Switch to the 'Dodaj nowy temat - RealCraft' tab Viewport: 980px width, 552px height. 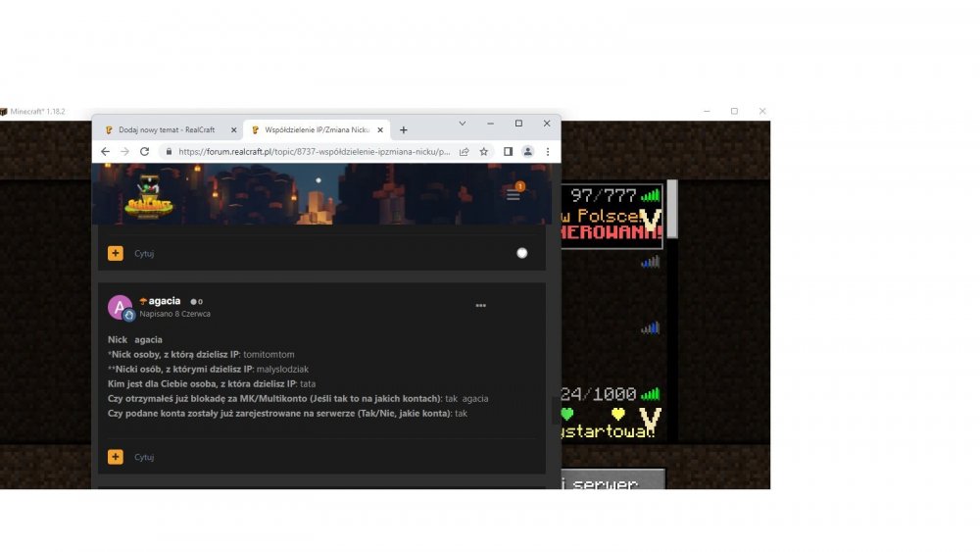165,129
